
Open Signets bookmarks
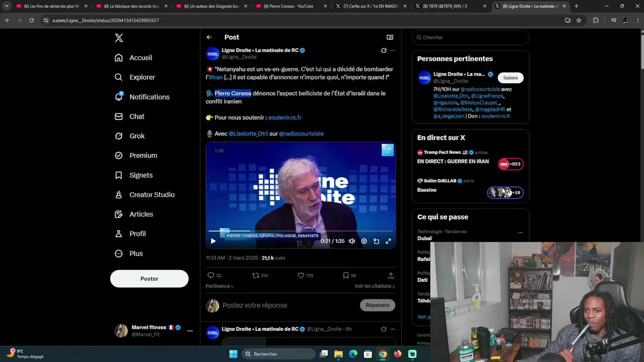134,175
